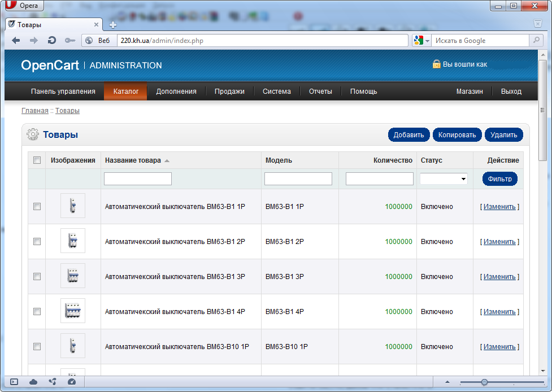Open the panels toggle icon in status bar
The image size is (552, 392).
coord(14,382)
